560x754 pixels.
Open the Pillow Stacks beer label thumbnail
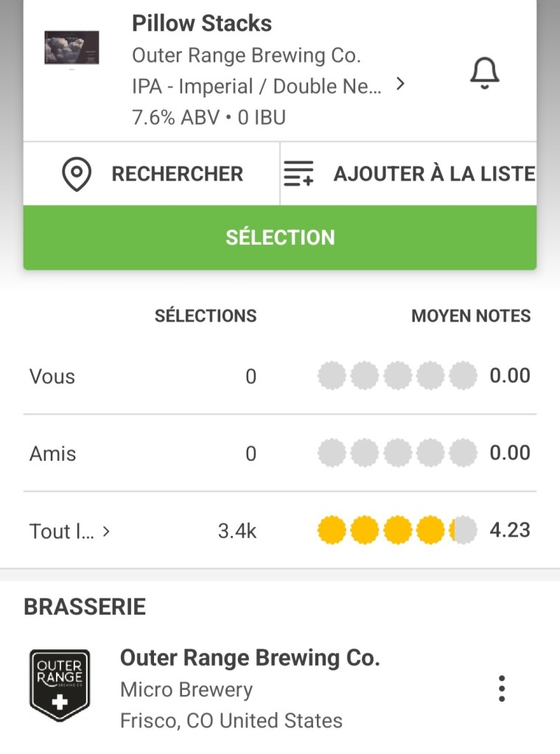click(x=71, y=48)
